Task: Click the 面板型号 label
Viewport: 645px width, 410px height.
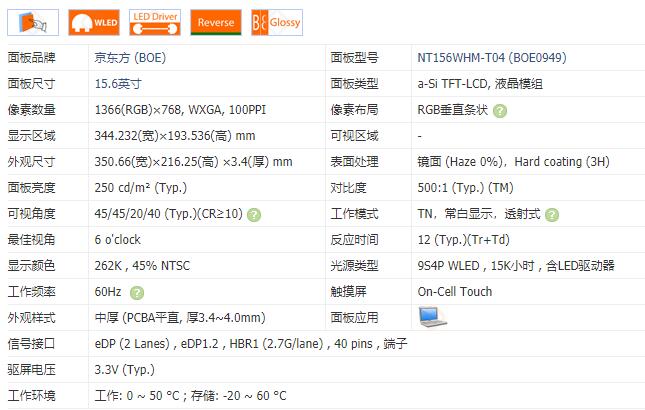Action: click(354, 58)
